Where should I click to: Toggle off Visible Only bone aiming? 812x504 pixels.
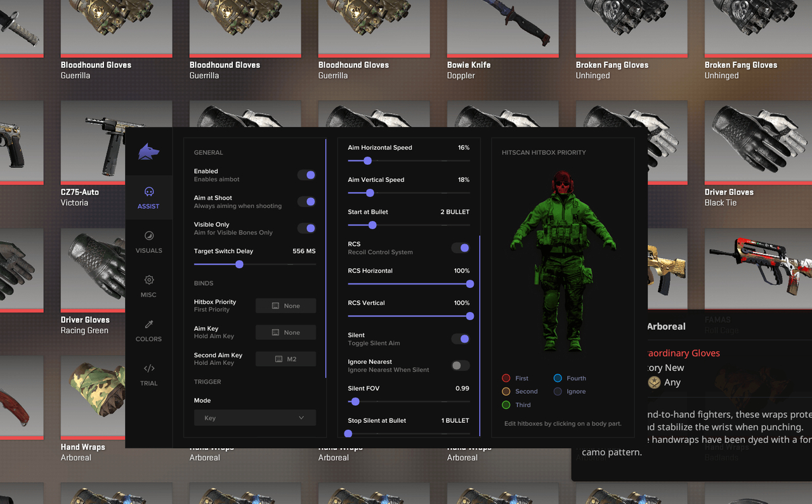(x=306, y=228)
